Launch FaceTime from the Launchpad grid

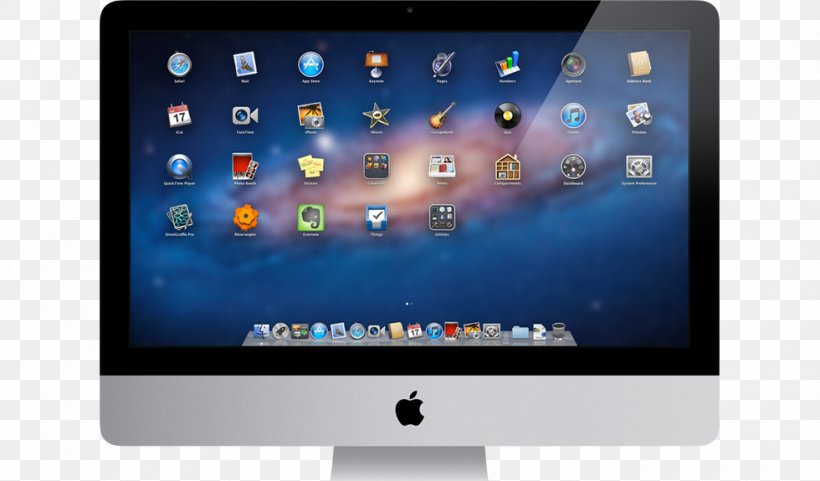pos(245,116)
